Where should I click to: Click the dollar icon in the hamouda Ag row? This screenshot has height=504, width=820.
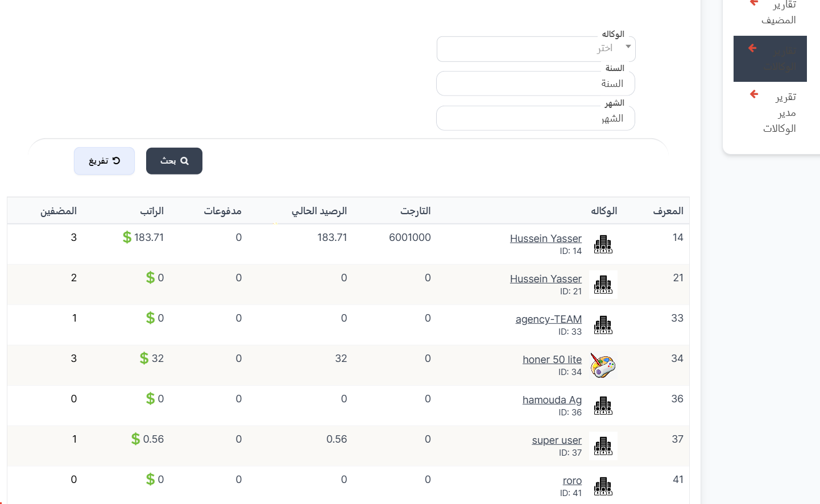(x=150, y=399)
